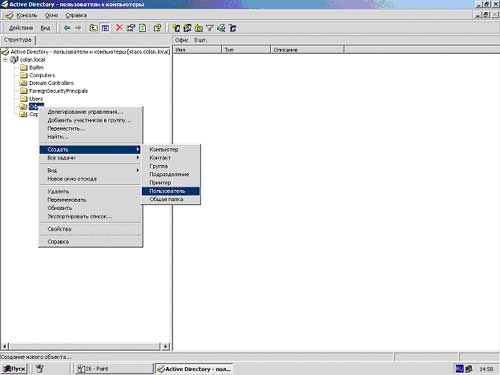Click the create new group toolbar icon
The image size is (500, 375).
click(187, 28)
